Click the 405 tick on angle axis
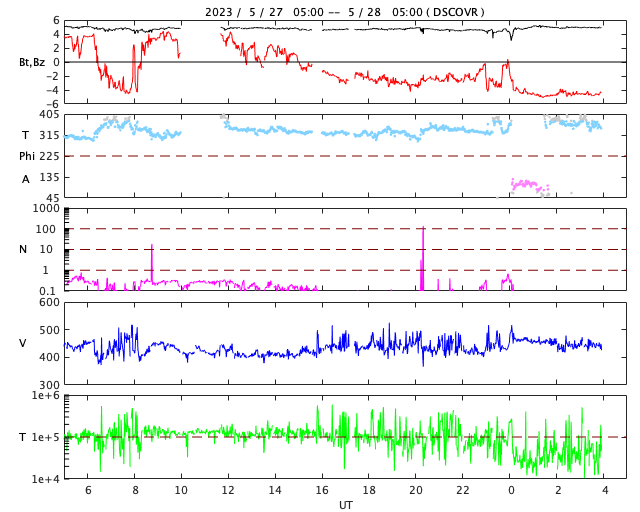Viewport: 640px width, 512px height. [49, 115]
